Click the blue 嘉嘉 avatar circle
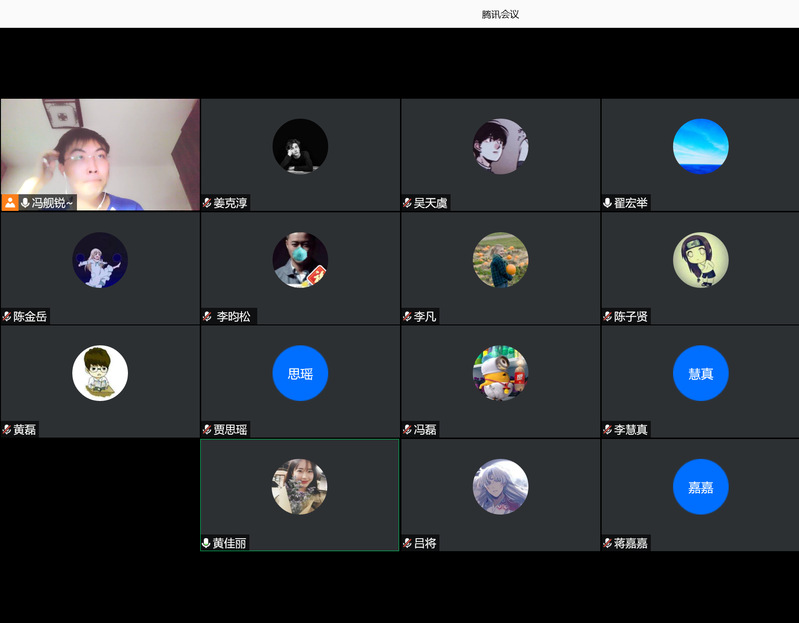The width and height of the screenshot is (799, 623). tap(700, 487)
